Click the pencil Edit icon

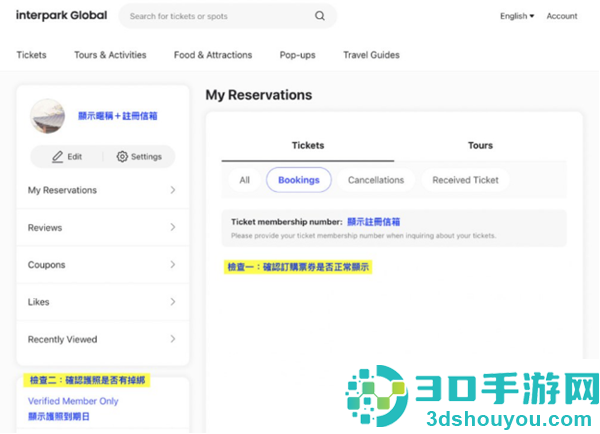pyautogui.click(x=57, y=157)
